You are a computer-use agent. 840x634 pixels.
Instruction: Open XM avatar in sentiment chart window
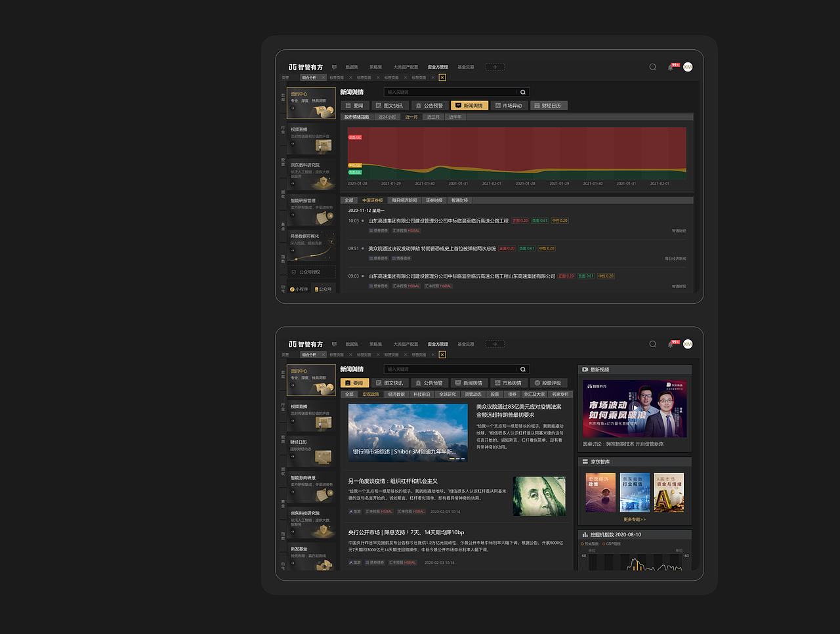pos(688,67)
